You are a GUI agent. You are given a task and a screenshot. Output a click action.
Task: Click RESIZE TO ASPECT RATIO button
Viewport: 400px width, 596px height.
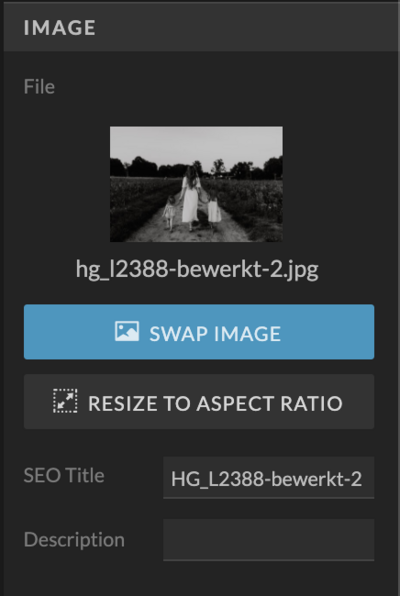199,402
